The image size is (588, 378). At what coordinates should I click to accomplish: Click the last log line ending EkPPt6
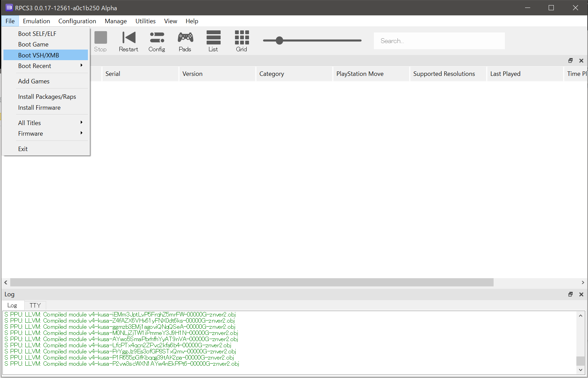coord(122,364)
